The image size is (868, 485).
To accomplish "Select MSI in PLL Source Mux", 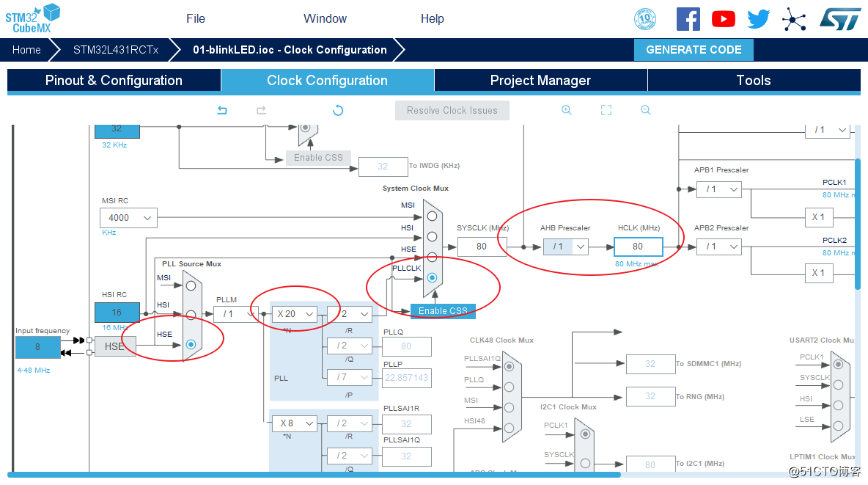I will (x=191, y=286).
